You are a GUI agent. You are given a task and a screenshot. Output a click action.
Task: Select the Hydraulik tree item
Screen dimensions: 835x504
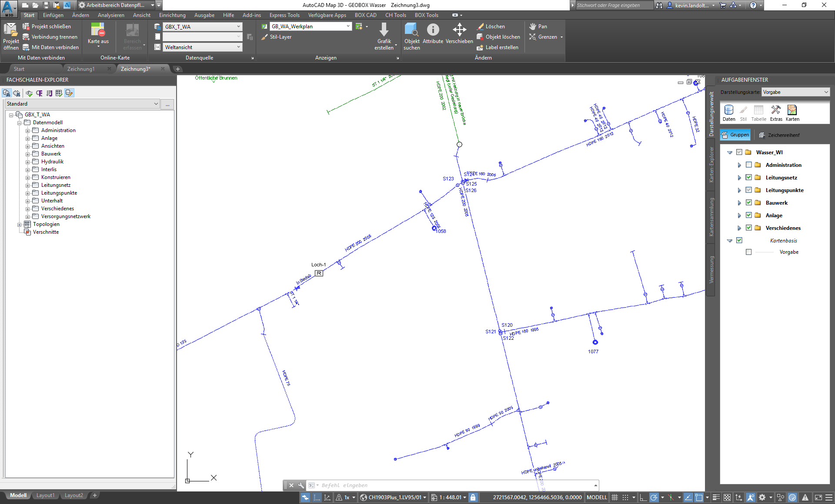52,162
